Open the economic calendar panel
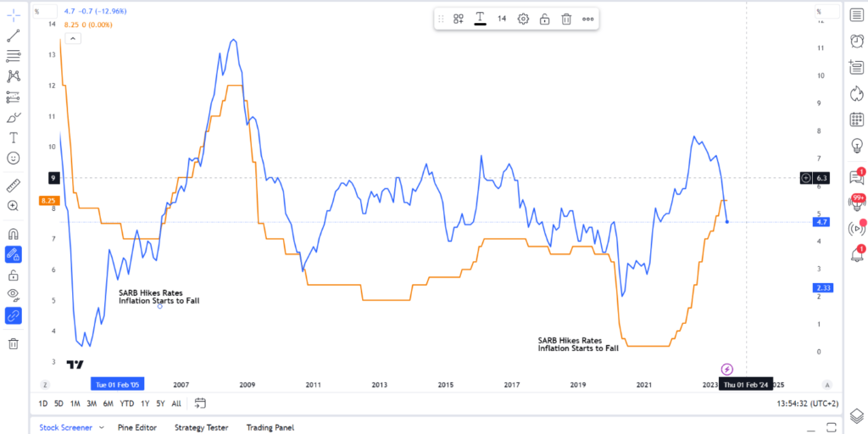The width and height of the screenshot is (868, 434). point(856,120)
